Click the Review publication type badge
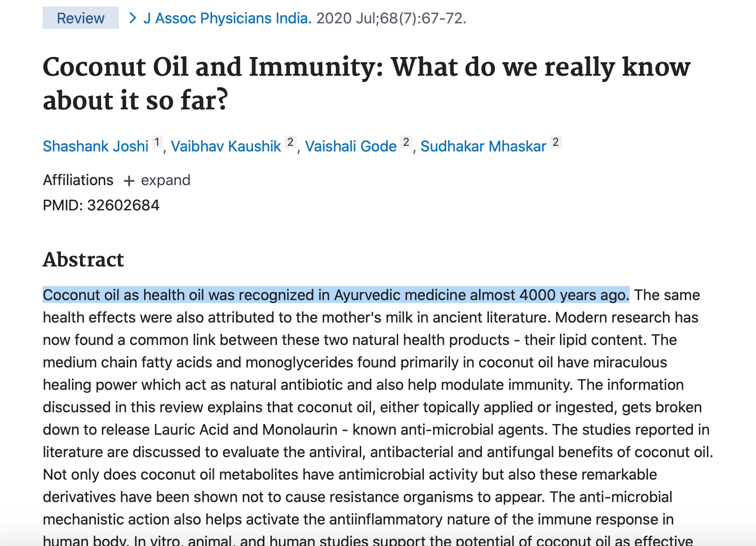 click(x=80, y=18)
